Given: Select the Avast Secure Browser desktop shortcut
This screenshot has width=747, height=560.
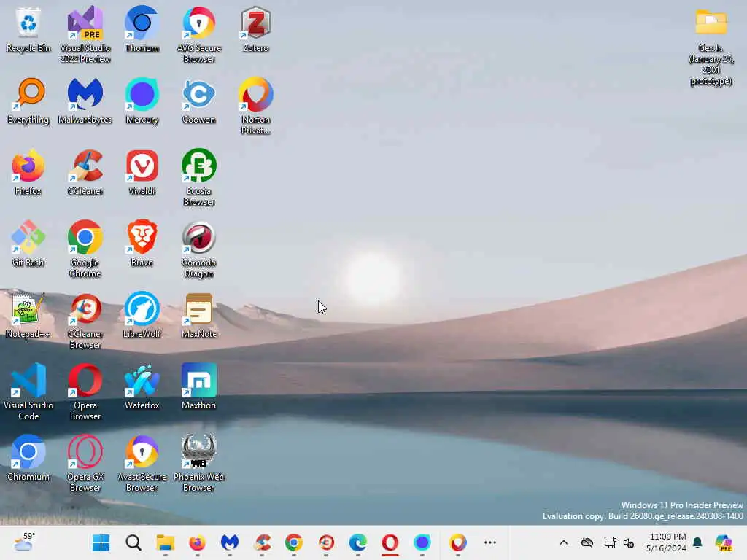Looking at the screenshot, I should 142,463.
